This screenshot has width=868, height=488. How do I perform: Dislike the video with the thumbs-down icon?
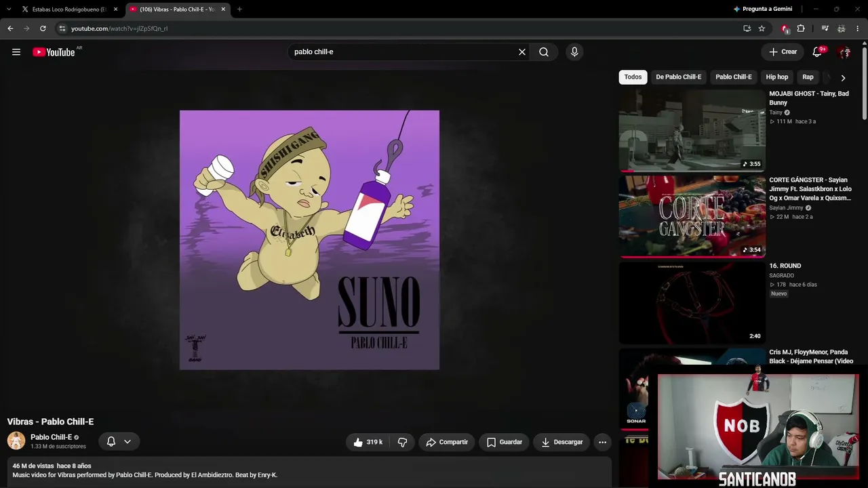pos(402,442)
